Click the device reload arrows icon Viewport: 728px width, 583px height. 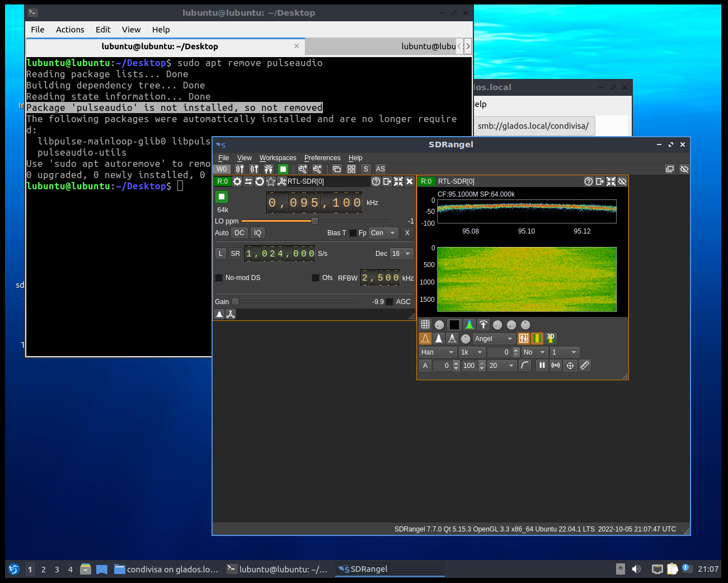[x=260, y=181]
